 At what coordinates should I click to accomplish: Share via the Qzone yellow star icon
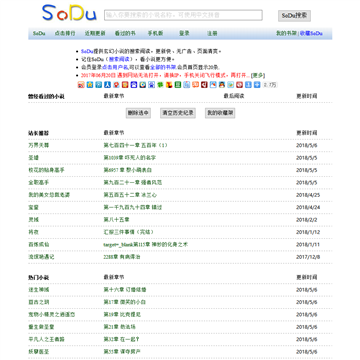click(x=90, y=85)
